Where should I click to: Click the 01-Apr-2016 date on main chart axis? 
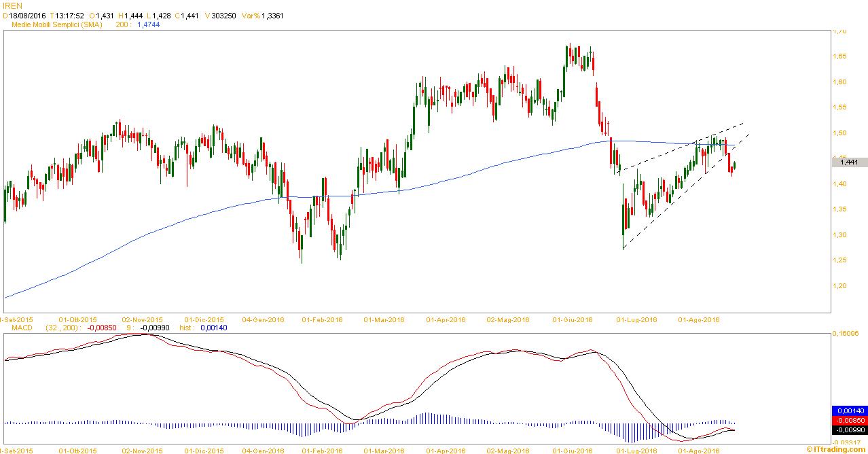(446, 319)
